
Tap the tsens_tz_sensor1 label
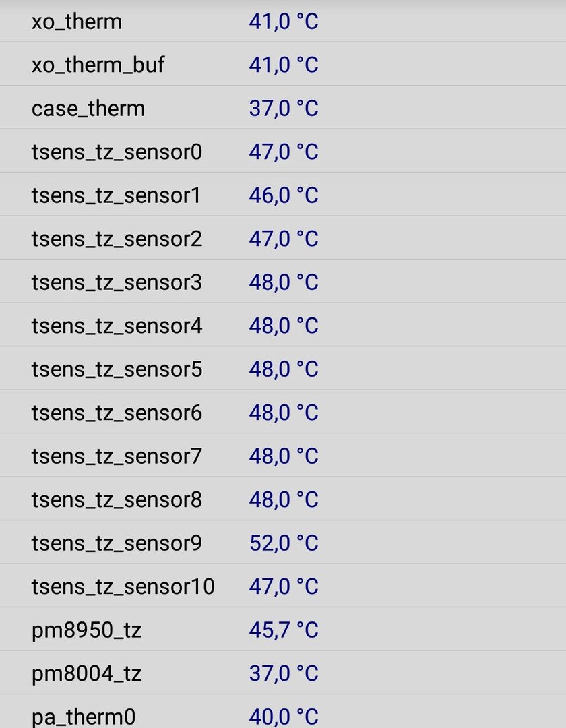tap(116, 195)
